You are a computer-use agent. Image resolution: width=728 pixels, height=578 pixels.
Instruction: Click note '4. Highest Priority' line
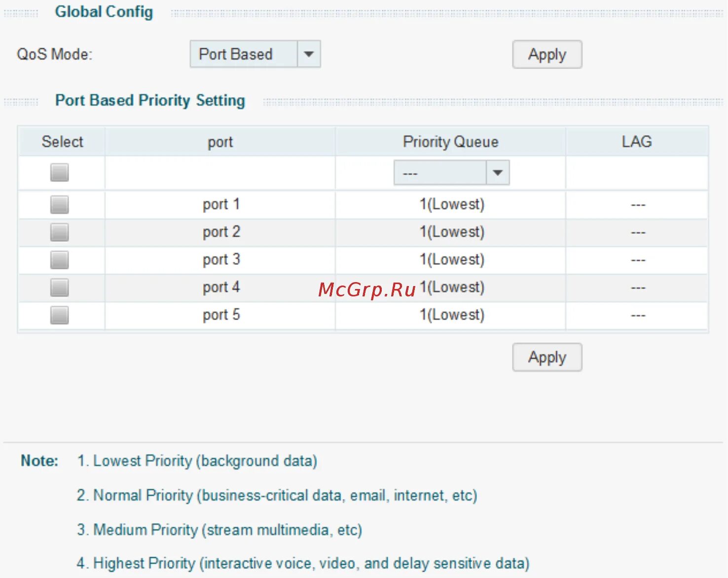(303, 563)
